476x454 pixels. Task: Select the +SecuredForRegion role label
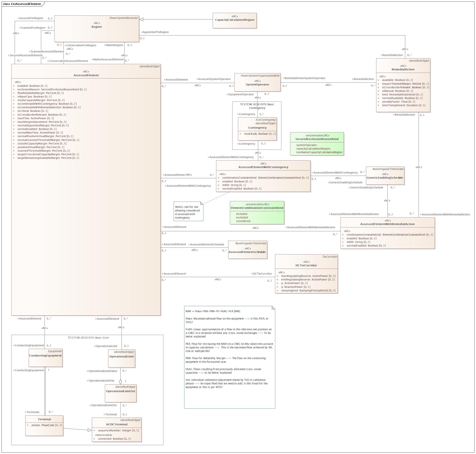point(30,18)
